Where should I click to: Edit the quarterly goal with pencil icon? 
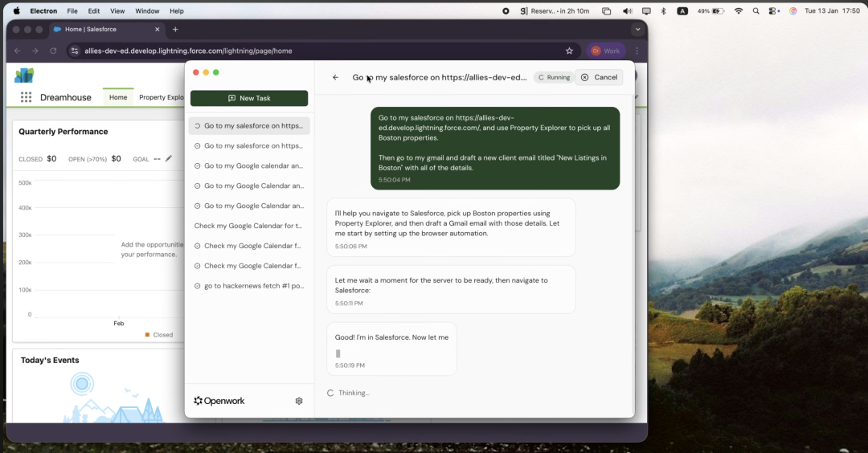click(169, 159)
